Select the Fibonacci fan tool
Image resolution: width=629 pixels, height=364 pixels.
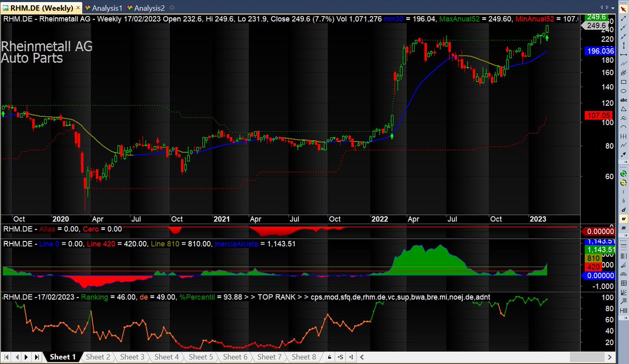[x=624, y=266]
